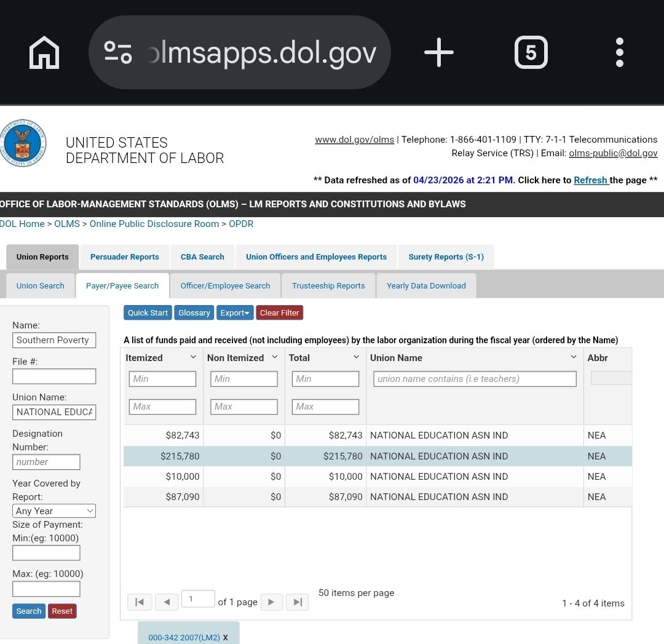Open CBA Search tab
The width and height of the screenshot is (664, 644).
[x=202, y=256]
